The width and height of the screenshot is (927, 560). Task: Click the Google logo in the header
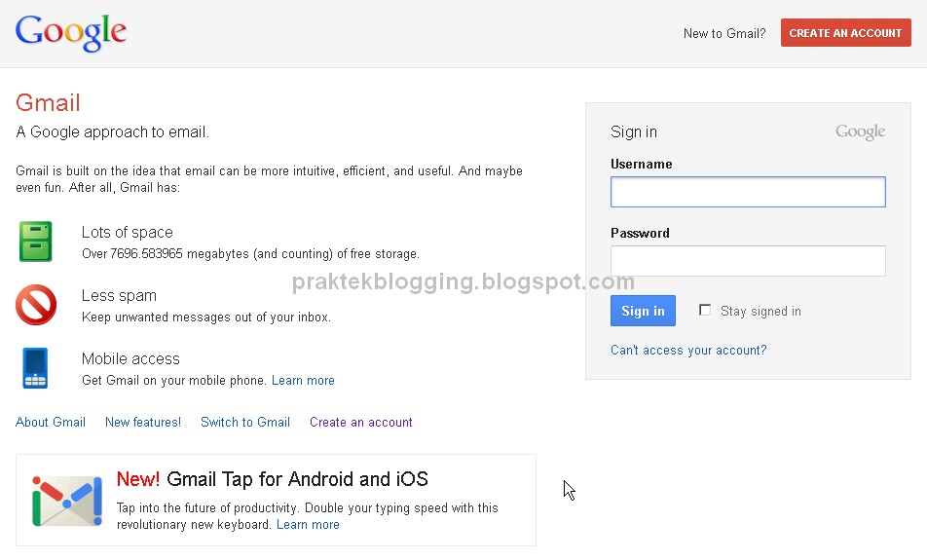[x=71, y=33]
